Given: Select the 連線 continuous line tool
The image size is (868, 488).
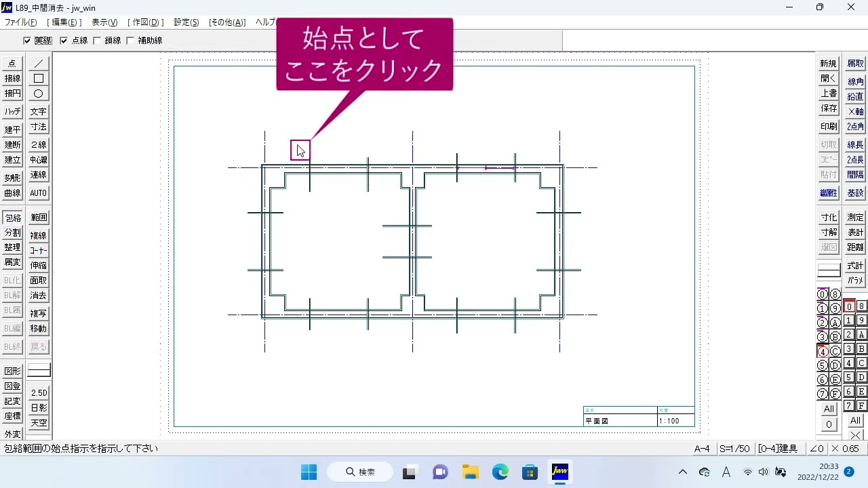Looking at the screenshot, I should click(x=39, y=175).
